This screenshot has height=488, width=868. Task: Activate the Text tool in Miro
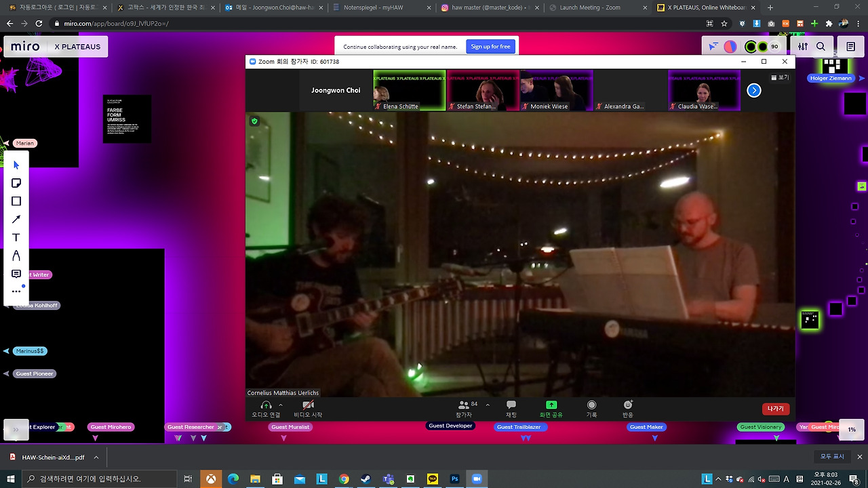pos(16,238)
